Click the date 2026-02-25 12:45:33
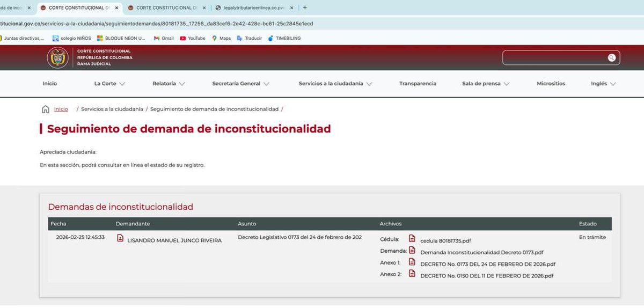 [80, 237]
